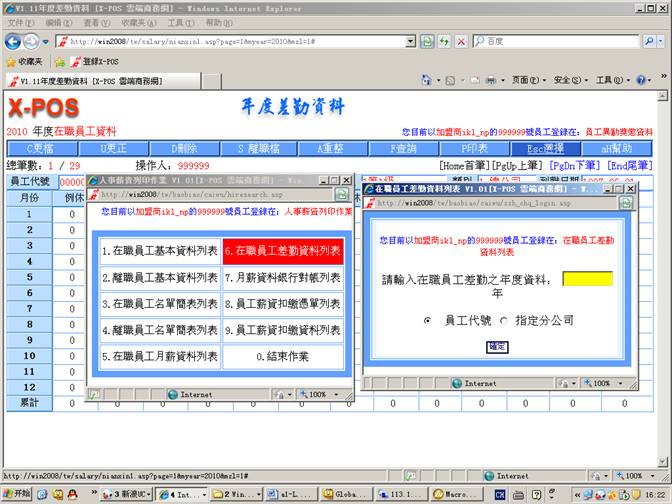Click the P印表 print button
Viewport: 672px width, 504px height.
click(x=474, y=148)
